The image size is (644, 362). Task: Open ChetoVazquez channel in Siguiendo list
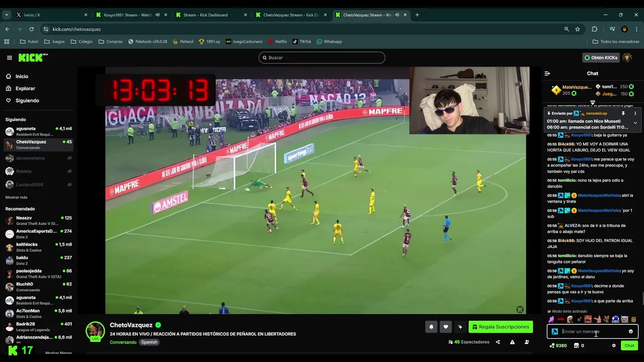[x=39, y=144]
